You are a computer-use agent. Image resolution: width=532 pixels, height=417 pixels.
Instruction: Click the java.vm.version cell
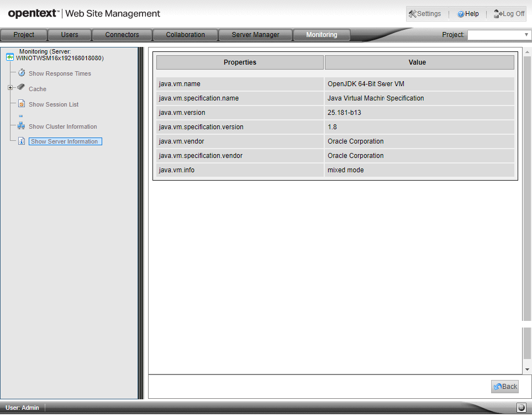(x=240, y=113)
